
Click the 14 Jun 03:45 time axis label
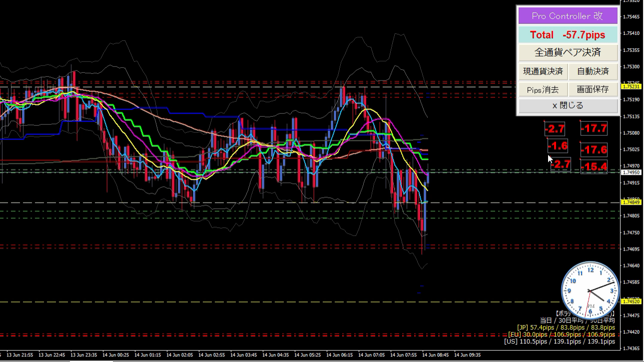[244, 355]
